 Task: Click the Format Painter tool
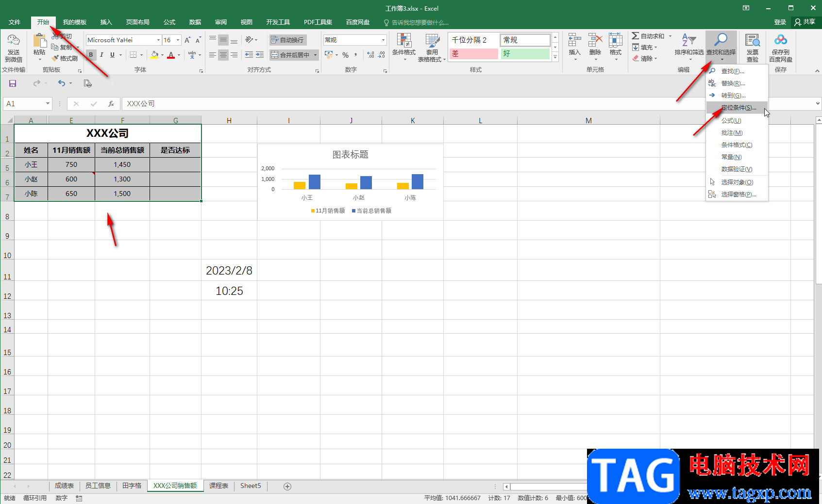[x=65, y=58]
